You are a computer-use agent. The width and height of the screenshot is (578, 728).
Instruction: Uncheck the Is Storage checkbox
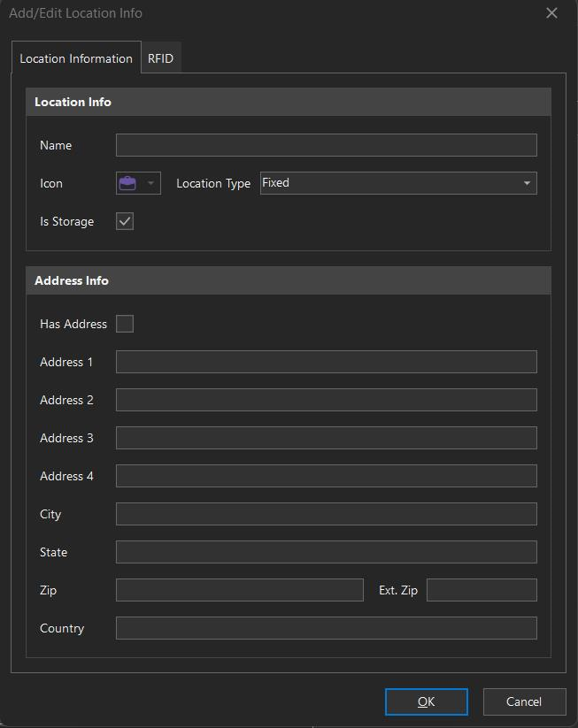(125, 221)
